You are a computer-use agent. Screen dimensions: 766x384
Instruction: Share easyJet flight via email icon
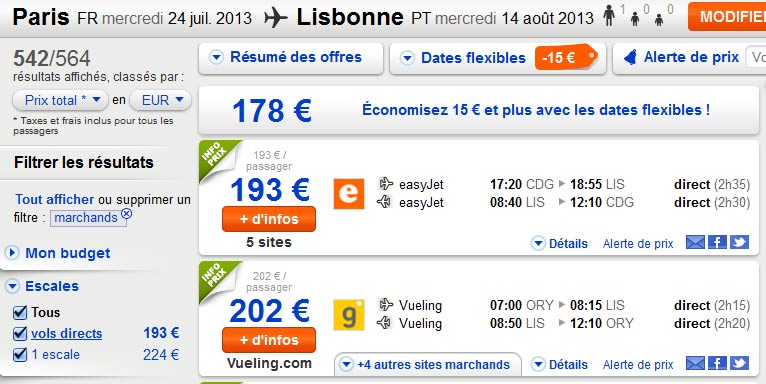coord(695,242)
